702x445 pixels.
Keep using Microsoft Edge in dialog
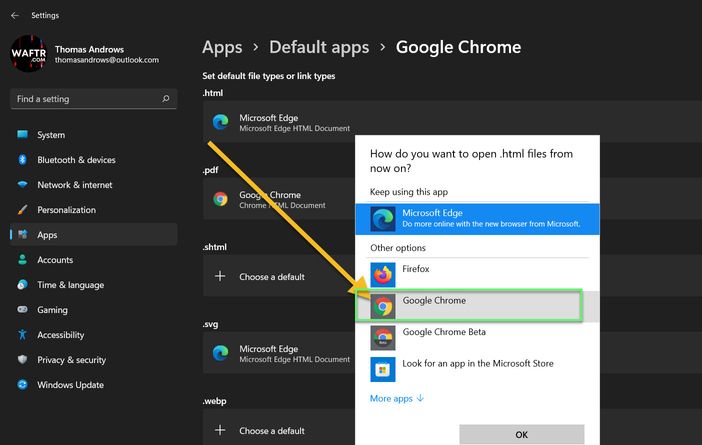[477, 219]
